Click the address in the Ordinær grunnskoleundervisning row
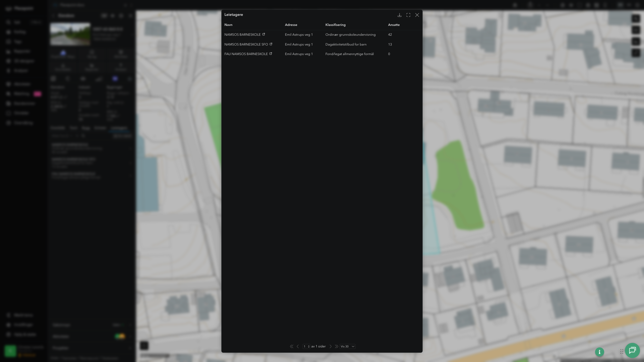Image resolution: width=644 pixels, height=362 pixels. point(299,35)
